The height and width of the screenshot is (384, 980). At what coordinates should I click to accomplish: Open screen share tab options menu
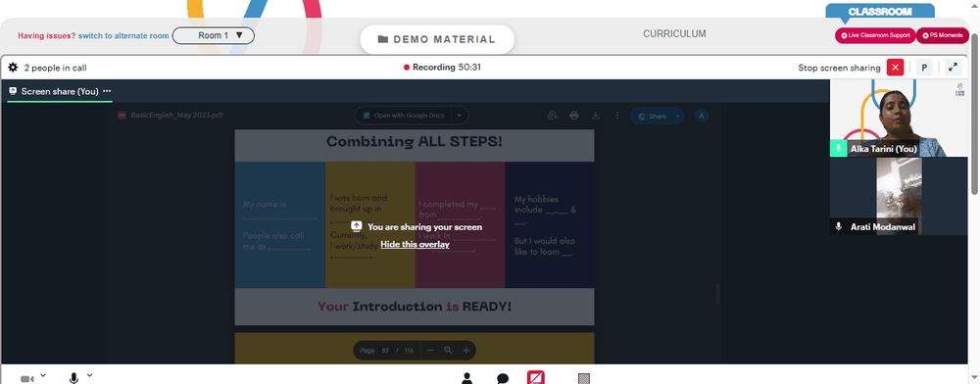[x=107, y=91]
